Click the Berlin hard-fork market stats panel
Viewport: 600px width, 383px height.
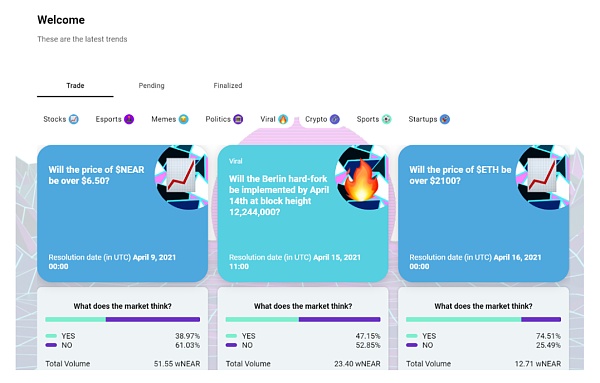pyautogui.click(x=303, y=329)
